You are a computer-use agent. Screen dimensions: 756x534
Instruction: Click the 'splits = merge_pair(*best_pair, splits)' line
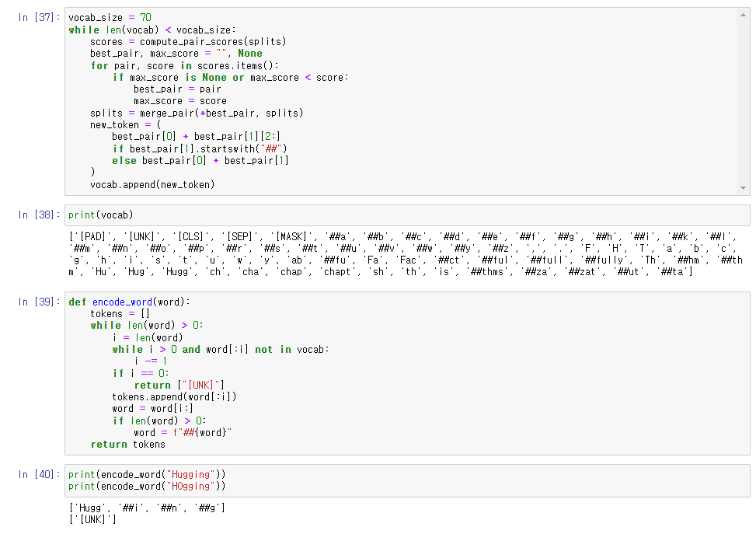[x=197, y=113]
